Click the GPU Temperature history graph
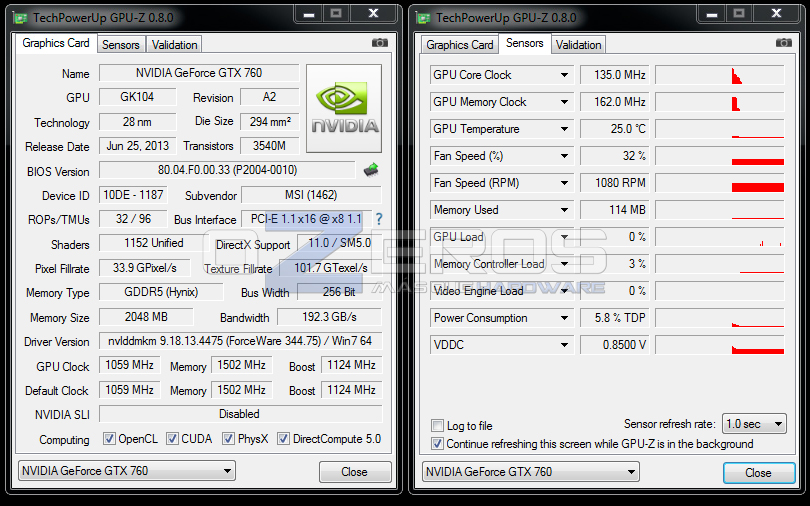The height and width of the screenshot is (506, 810). click(x=720, y=129)
